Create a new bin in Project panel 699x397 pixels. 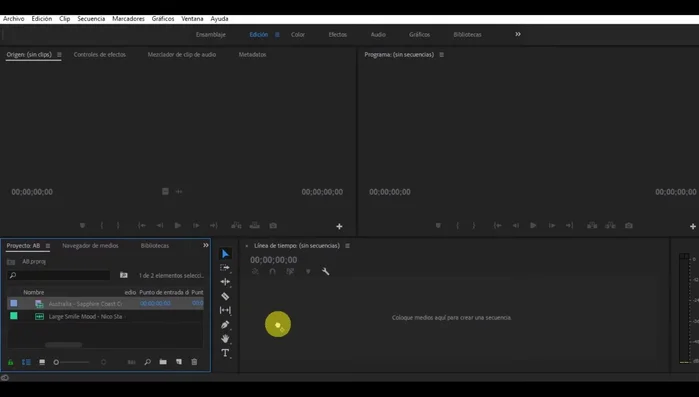pos(163,362)
